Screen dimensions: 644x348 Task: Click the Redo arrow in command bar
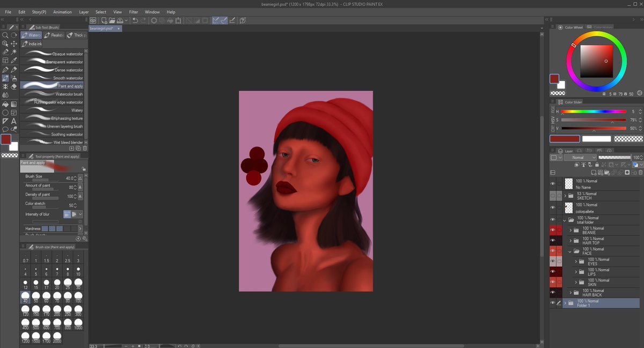[144, 20]
